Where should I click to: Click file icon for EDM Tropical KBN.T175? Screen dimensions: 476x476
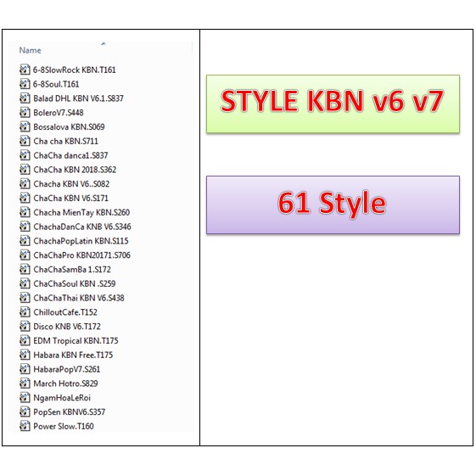pyautogui.click(x=25, y=340)
